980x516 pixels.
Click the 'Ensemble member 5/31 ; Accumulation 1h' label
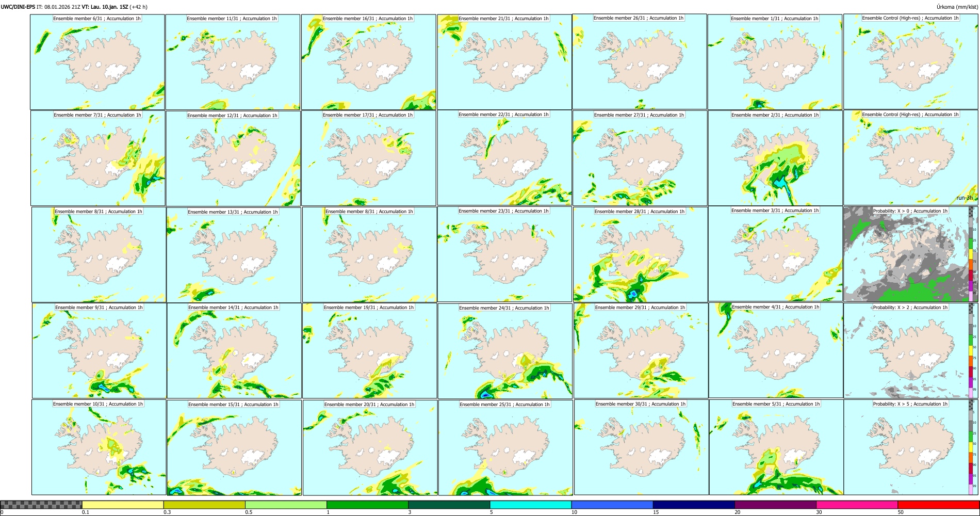[x=776, y=404]
